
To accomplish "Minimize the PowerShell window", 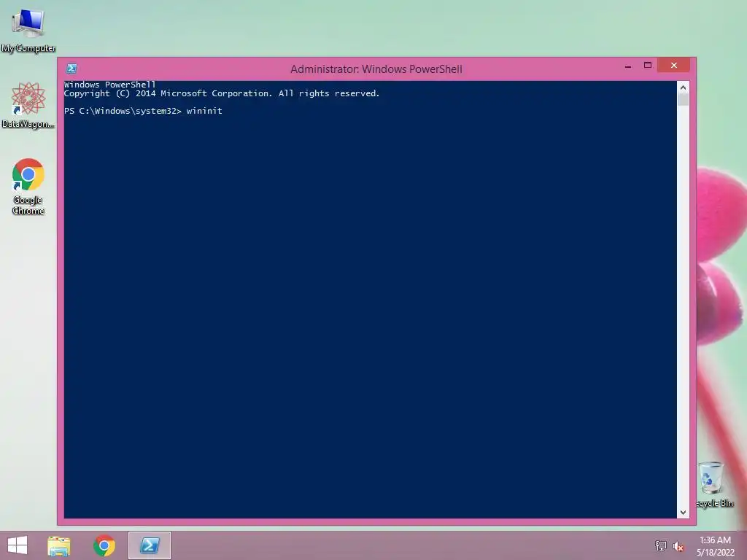I will point(628,66).
